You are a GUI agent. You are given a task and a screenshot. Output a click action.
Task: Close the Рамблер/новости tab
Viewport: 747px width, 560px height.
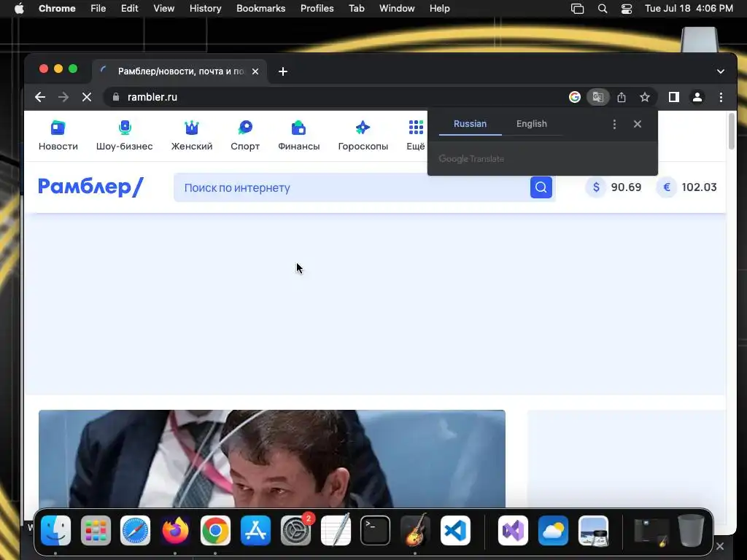pos(255,71)
